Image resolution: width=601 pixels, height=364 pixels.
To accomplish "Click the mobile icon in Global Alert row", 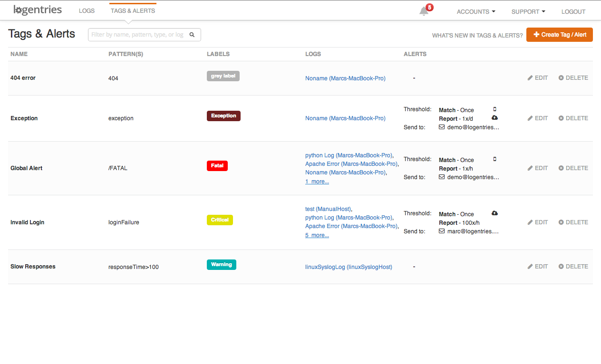I will pyautogui.click(x=494, y=159).
